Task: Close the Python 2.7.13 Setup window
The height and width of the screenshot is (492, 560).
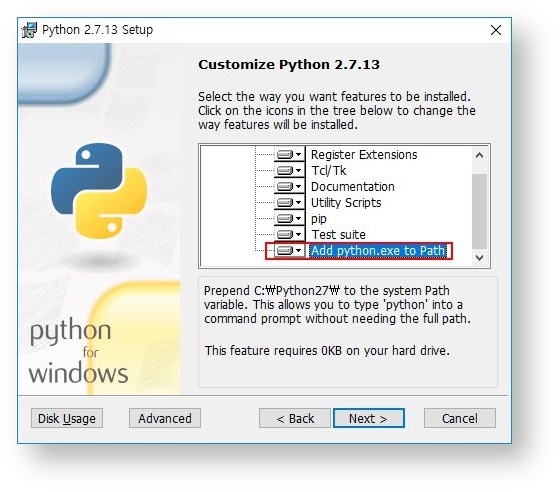Action: pyautogui.click(x=496, y=30)
